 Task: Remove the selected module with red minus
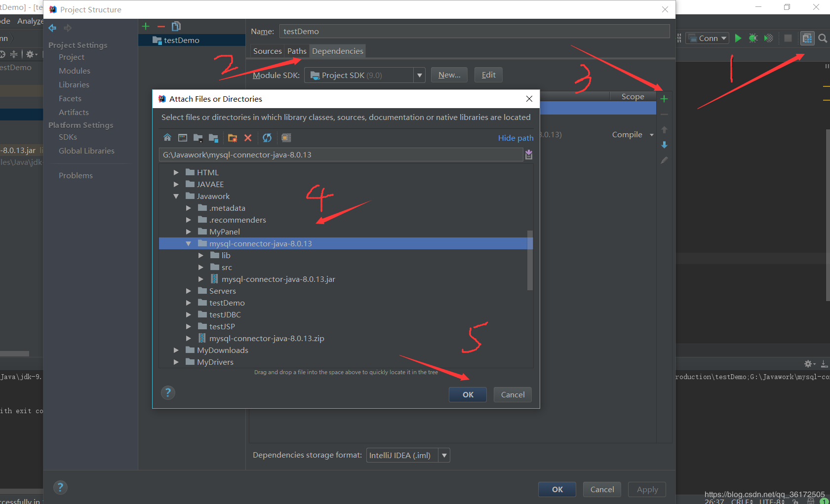[161, 26]
